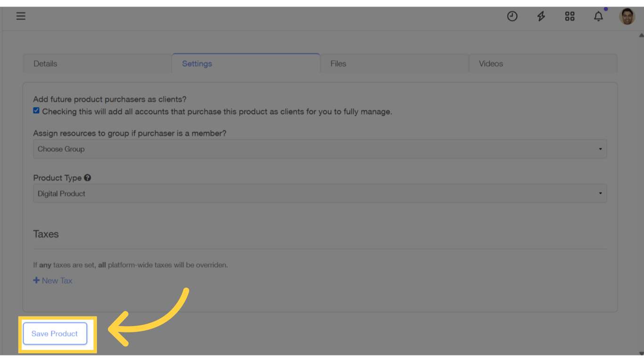Click the Product Type help icon
This screenshot has width=644, height=362.
coord(88,178)
